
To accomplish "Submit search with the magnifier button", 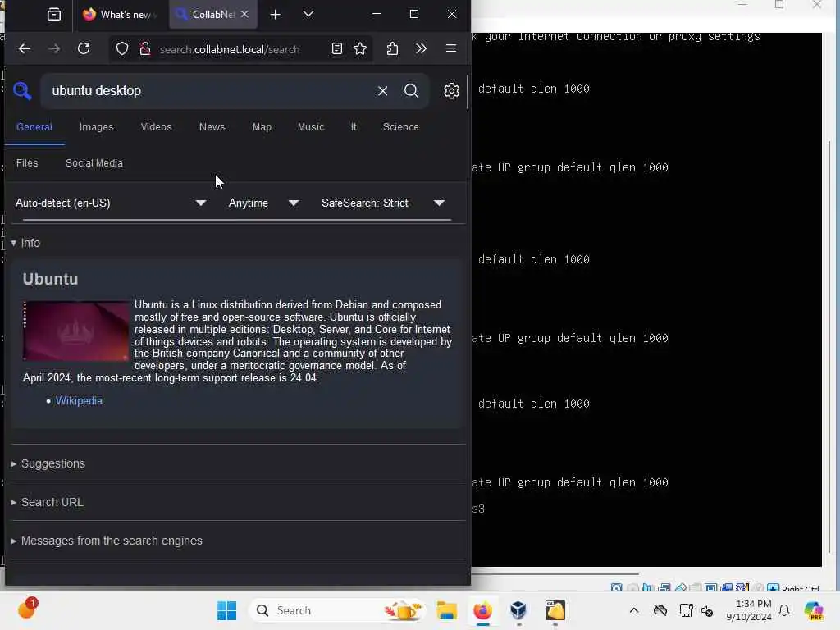I will [412, 91].
